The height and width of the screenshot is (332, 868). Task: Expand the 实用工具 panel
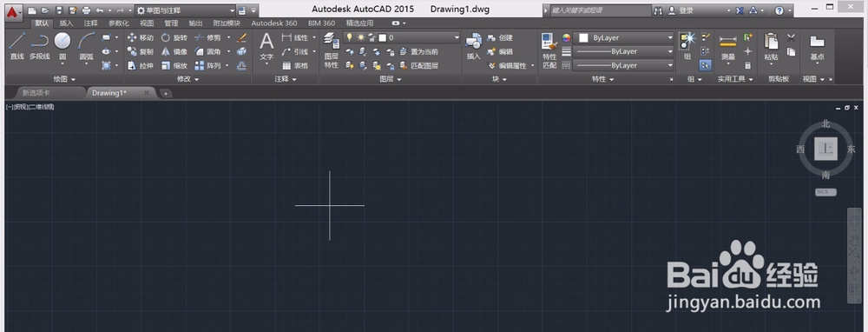click(735, 79)
